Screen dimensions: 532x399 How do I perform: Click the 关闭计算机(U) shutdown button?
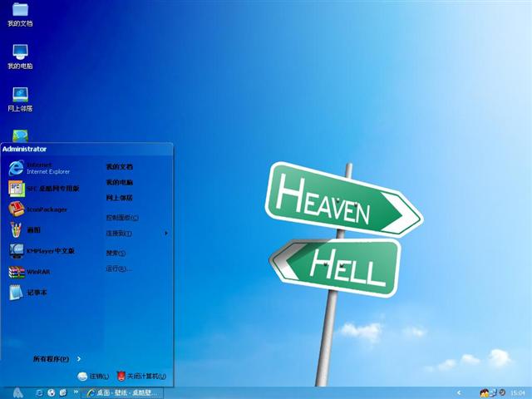pyautogui.click(x=141, y=376)
